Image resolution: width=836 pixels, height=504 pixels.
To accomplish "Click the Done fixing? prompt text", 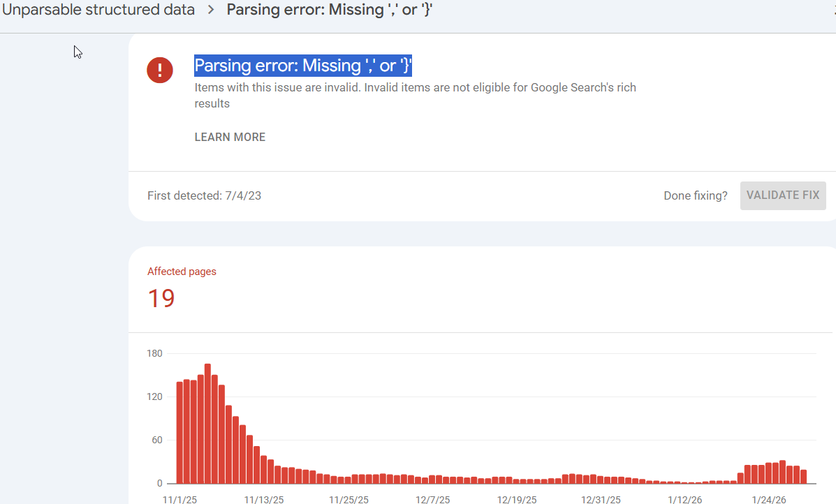I will coord(695,195).
